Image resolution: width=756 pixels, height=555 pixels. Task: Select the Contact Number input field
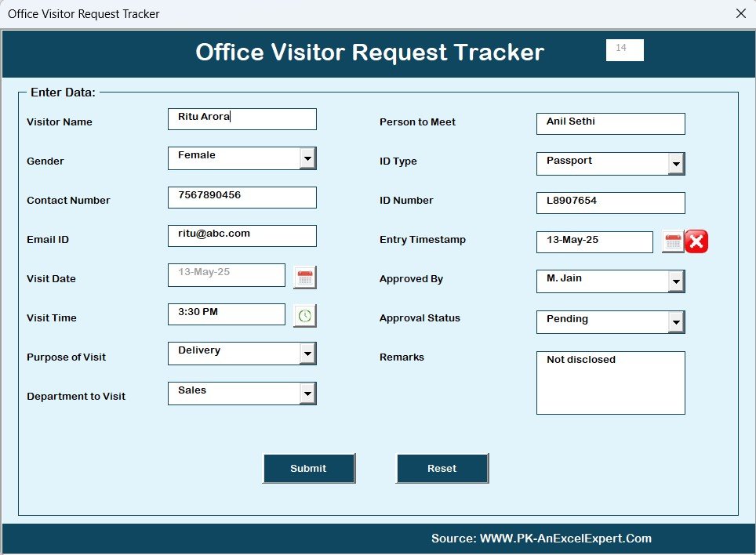coord(242,198)
